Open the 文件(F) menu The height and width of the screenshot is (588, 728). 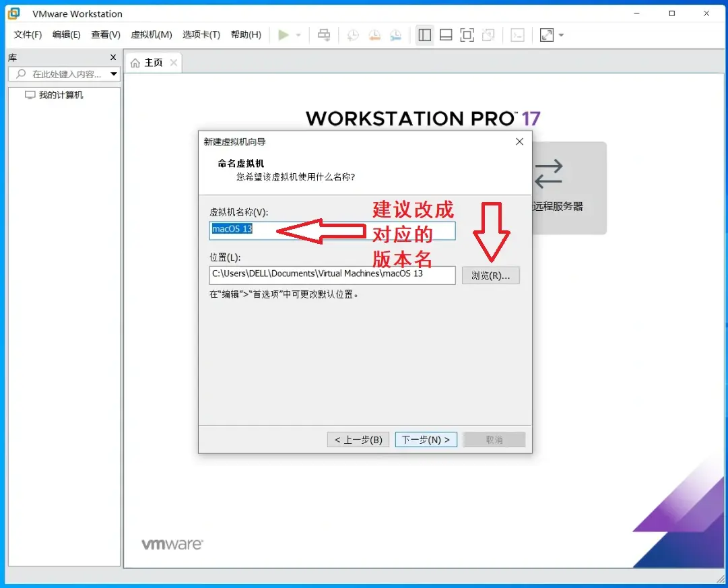(x=28, y=35)
